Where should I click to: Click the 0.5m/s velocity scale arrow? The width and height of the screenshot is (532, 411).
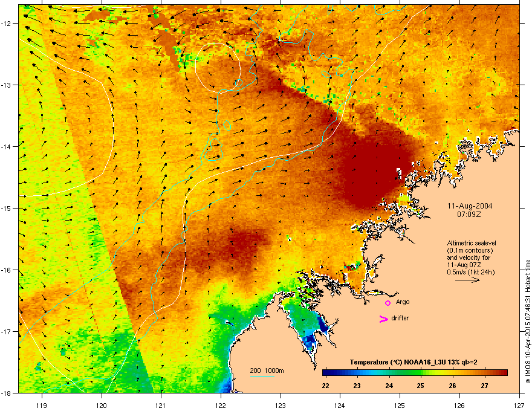pos(467,280)
